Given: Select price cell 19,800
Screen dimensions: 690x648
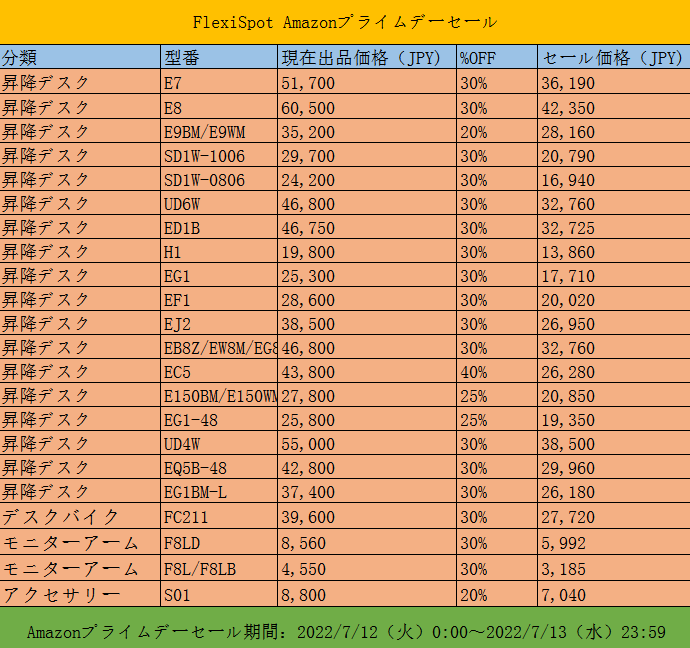Looking at the screenshot, I should point(367,251).
